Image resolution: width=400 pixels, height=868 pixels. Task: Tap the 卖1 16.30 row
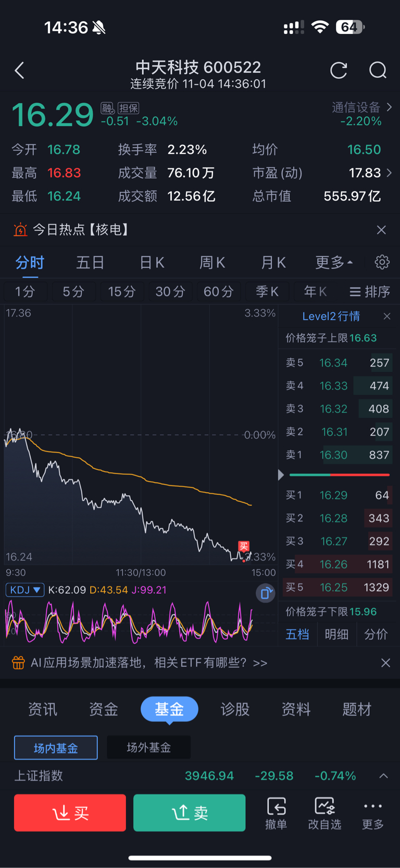pyautogui.click(x=337, y=455)
